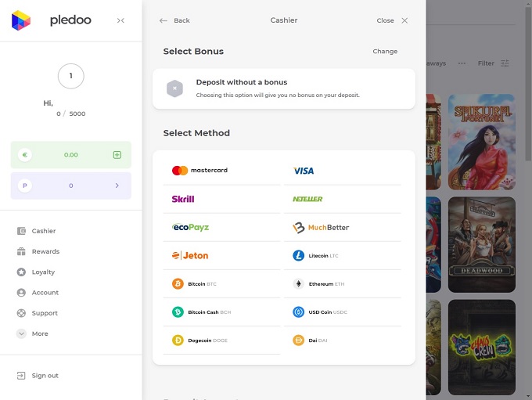Expand the points balance chevron
The image size is (532, 400).
[117, 186]
